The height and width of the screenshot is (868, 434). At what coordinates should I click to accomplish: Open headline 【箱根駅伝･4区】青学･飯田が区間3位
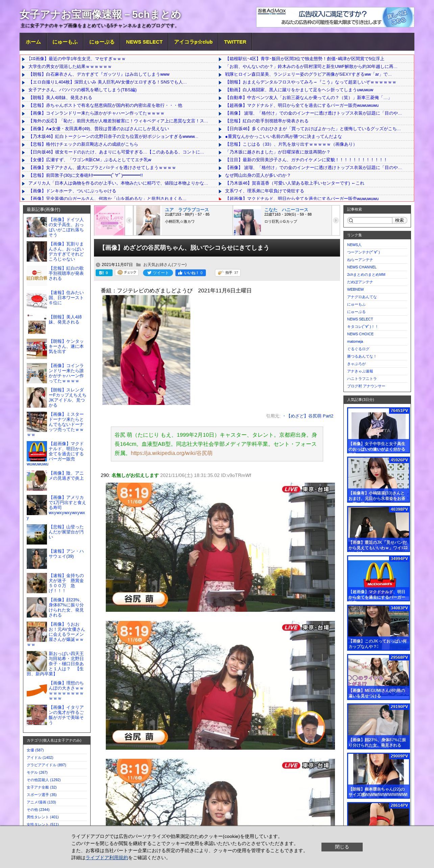tap(305, 59)
